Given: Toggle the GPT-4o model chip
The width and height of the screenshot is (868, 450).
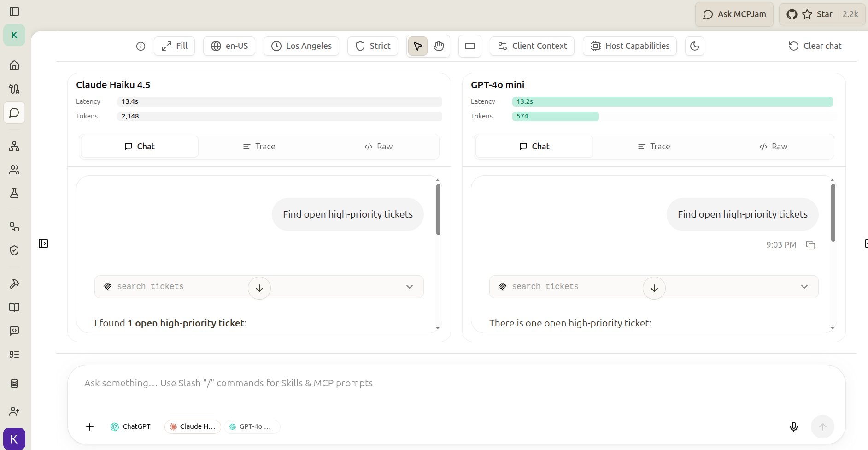Looking at the screenshot, I should 252,426.
